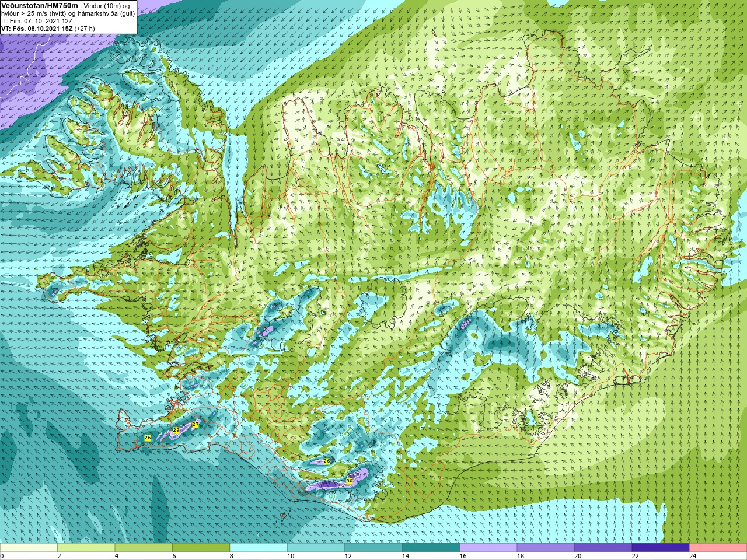Click the 'VT: Fös. 08.10.2021 15Z (+27 h)' line

[48, 28]
